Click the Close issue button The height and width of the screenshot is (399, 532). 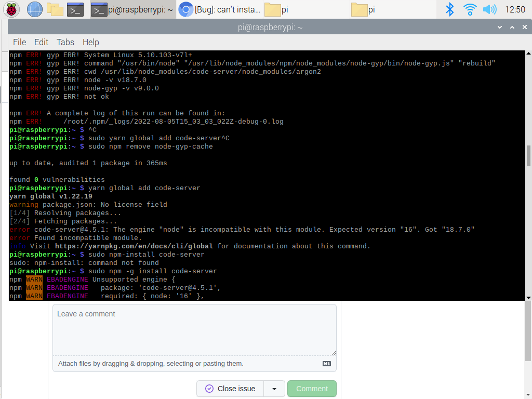pos(230,389)
